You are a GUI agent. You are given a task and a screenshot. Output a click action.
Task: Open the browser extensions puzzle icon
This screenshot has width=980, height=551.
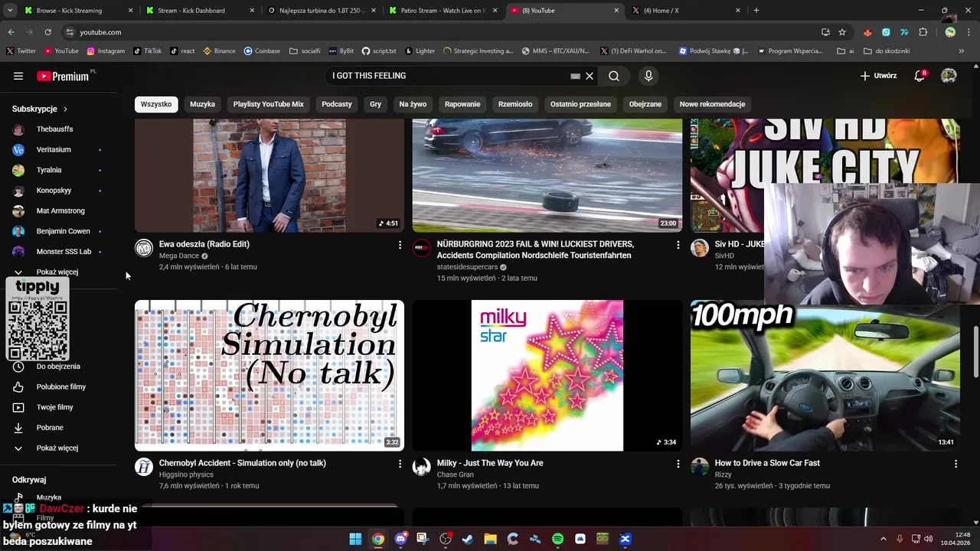(923, 32)
